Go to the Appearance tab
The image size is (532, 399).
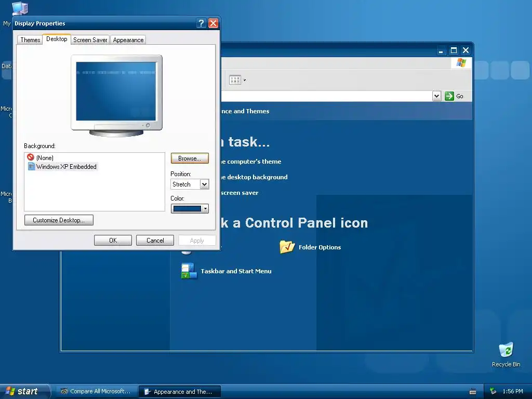(x=128, y=39)
